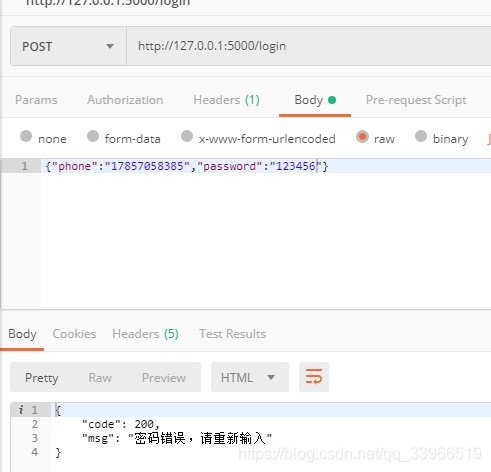
Task: Click the info marker on response line 1
Action: click(x=21, y=410)
